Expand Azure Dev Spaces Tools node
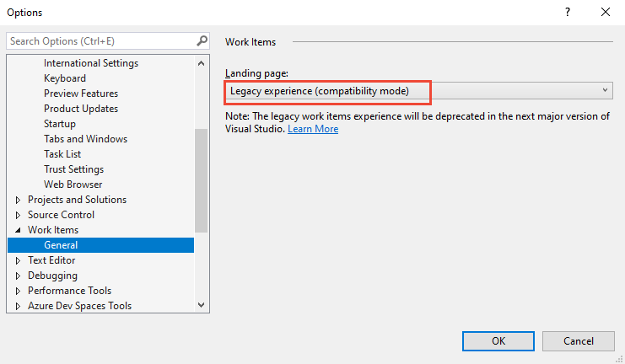The image size is (625, 364). (x=19, y=306)
